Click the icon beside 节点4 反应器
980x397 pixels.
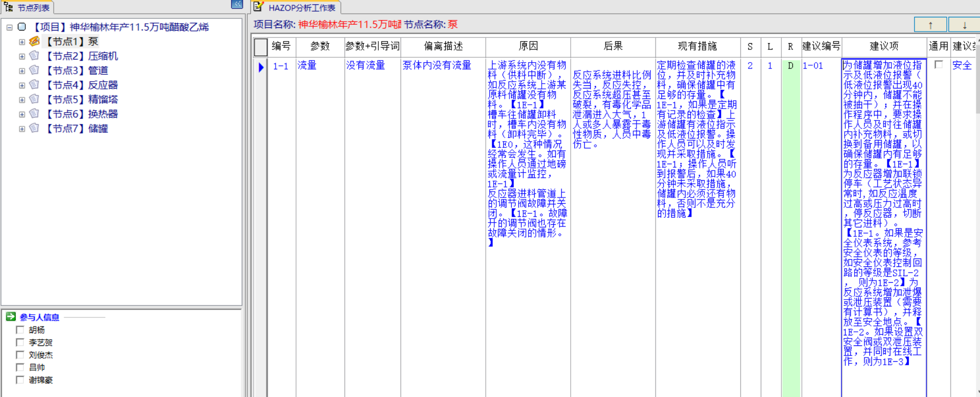(35, 85)
